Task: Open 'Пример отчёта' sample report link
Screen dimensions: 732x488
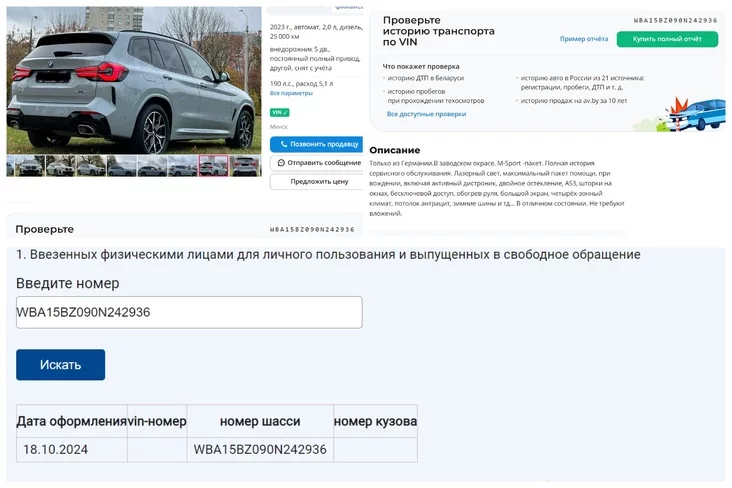Action: point(584,39)
